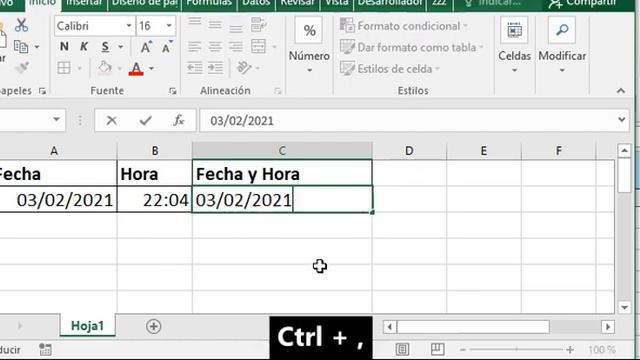Confirm entry with checkmark button

pyautogui.click(x=145, y=120)
